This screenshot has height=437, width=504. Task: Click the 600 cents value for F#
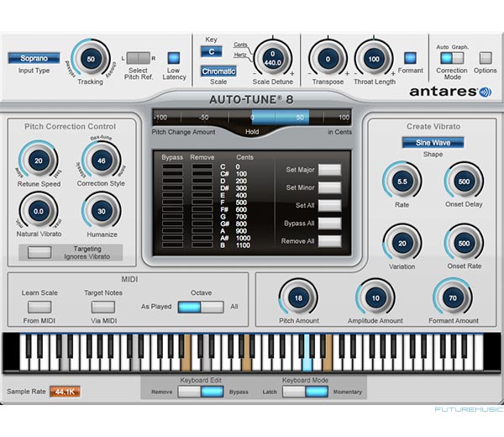241,209
